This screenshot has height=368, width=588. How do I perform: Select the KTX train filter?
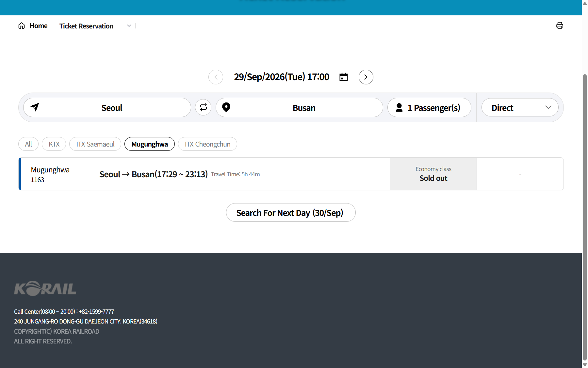click(54, 144)
